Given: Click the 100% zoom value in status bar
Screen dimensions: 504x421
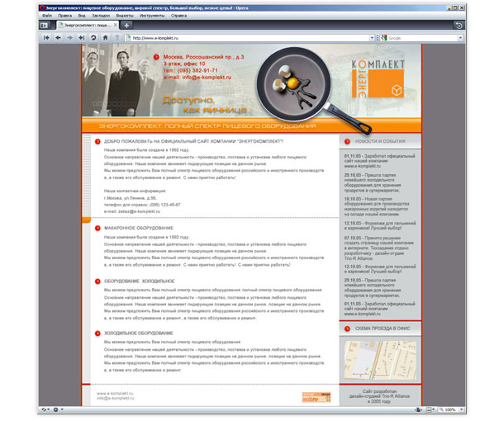Looking at the screenshot, I should (x=449, y=409).
